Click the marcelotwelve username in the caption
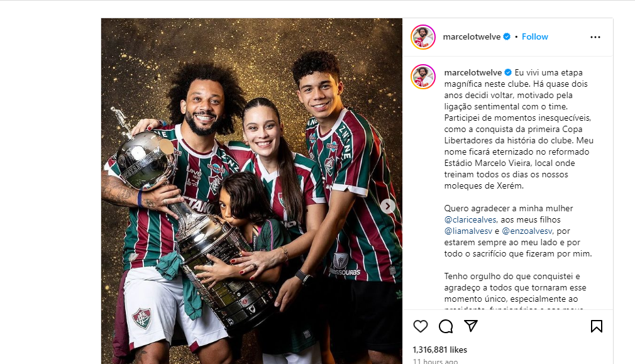Screen dimensions: 635x364 [x=473, y=72]
